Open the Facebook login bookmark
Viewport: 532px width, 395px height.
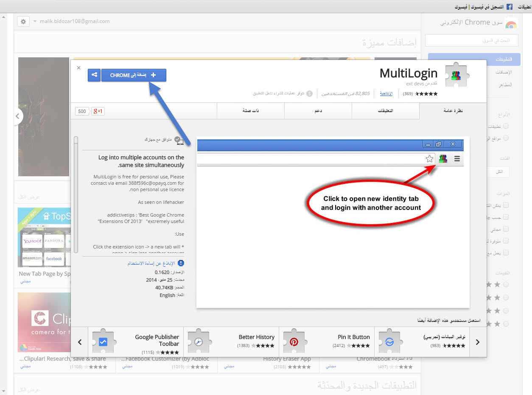point(479,7)
